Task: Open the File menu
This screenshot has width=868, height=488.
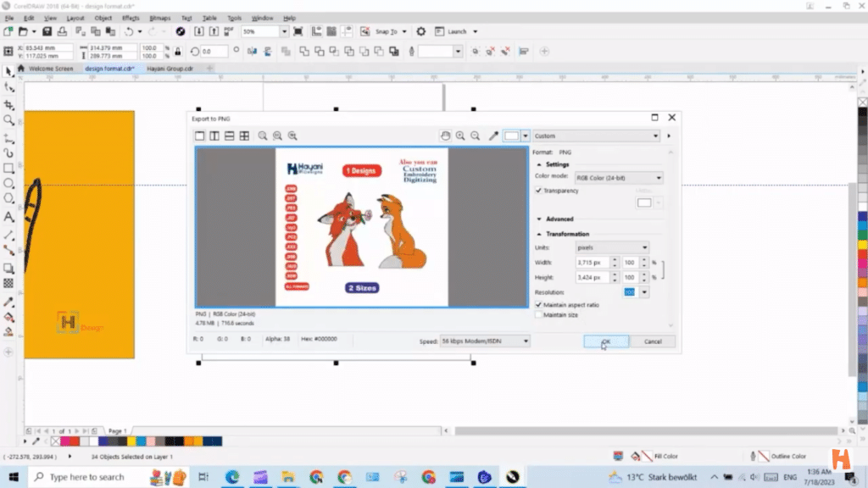Action: pos(9,18)
